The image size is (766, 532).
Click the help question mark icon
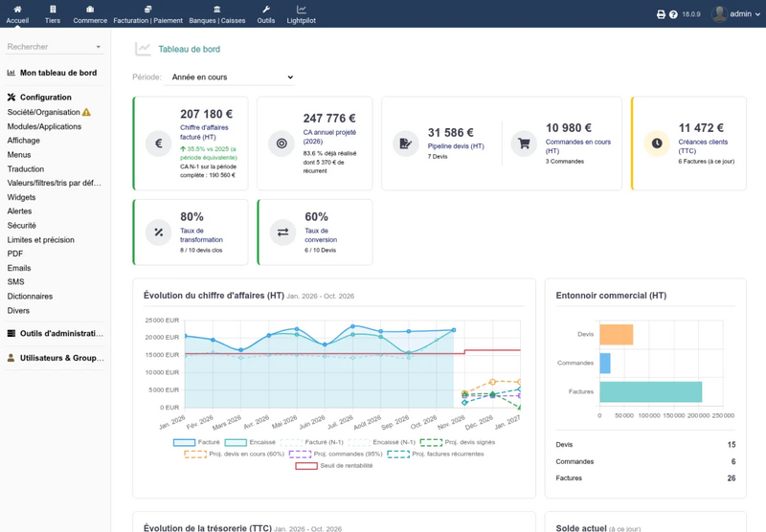[673, 14]
